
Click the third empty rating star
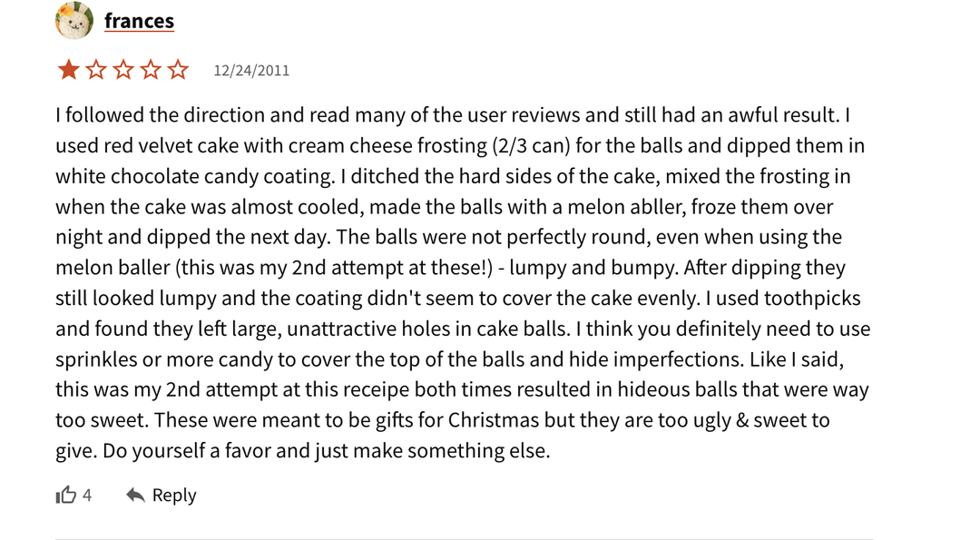(x=123, y=70)
